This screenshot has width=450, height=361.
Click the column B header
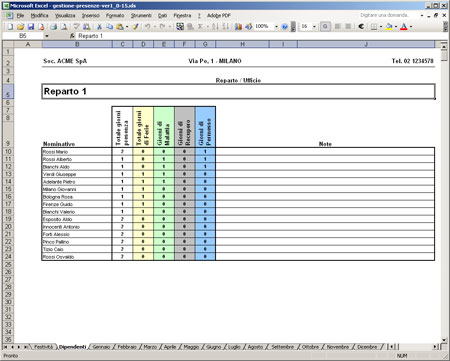pos(77,44)
